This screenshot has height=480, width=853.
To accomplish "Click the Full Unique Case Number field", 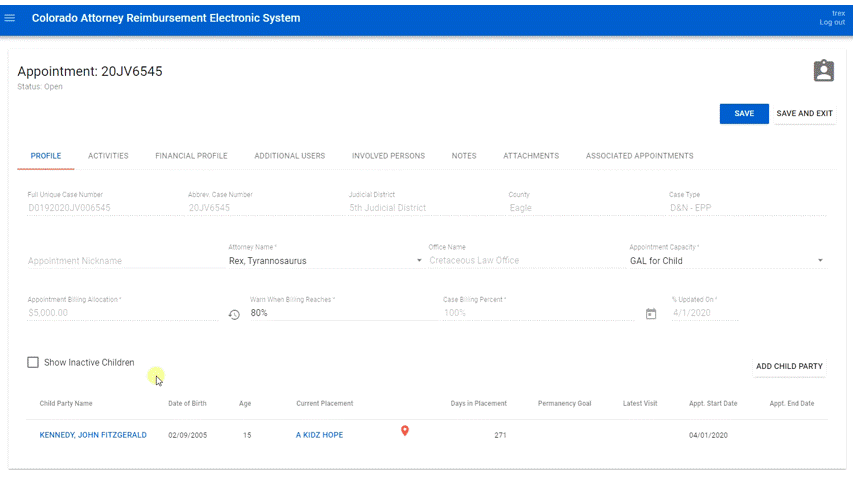I will [x=104, y=208].
